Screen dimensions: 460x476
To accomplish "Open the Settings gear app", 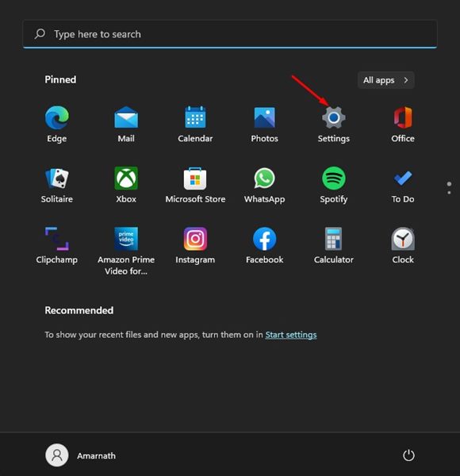I will (333, 125).
